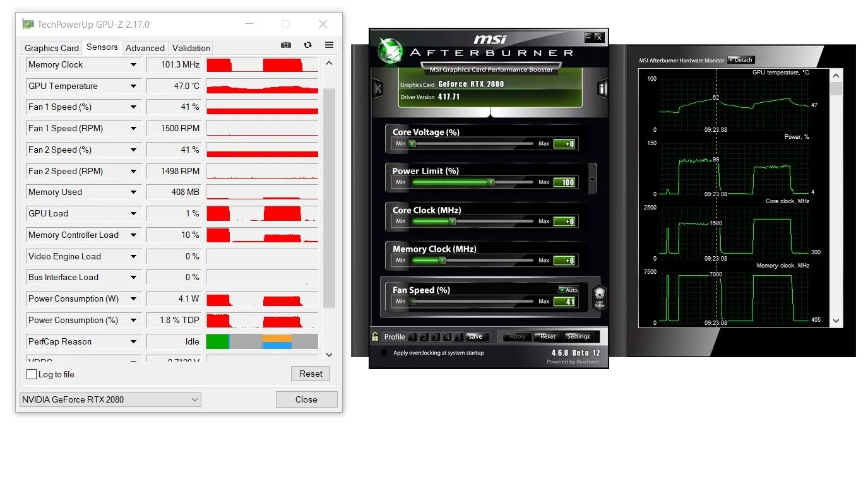
Task: Click the Core Clock slider handle
Action: point(452,221)
